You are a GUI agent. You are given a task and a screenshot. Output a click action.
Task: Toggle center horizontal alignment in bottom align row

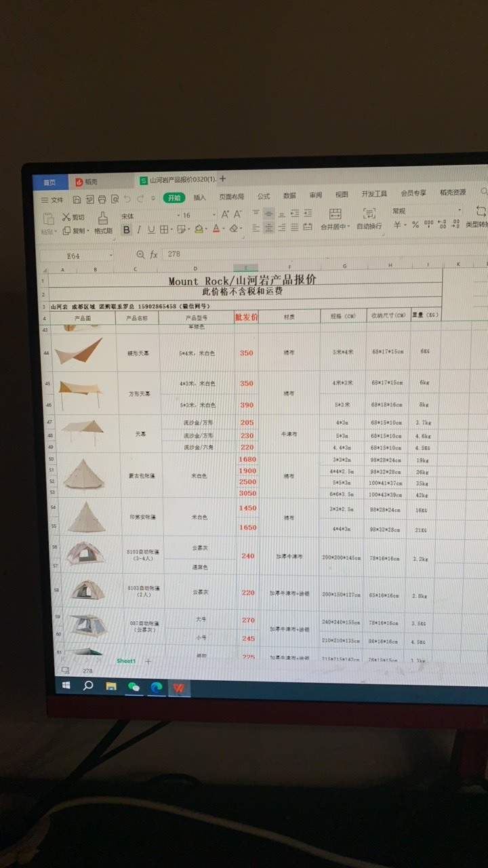268,227
